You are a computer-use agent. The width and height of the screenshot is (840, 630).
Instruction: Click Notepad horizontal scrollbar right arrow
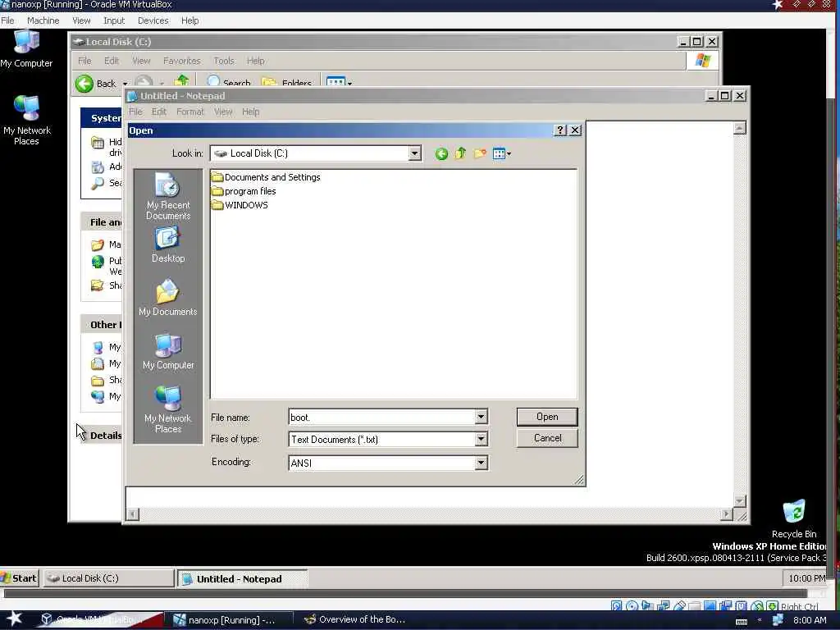[726, 514]
